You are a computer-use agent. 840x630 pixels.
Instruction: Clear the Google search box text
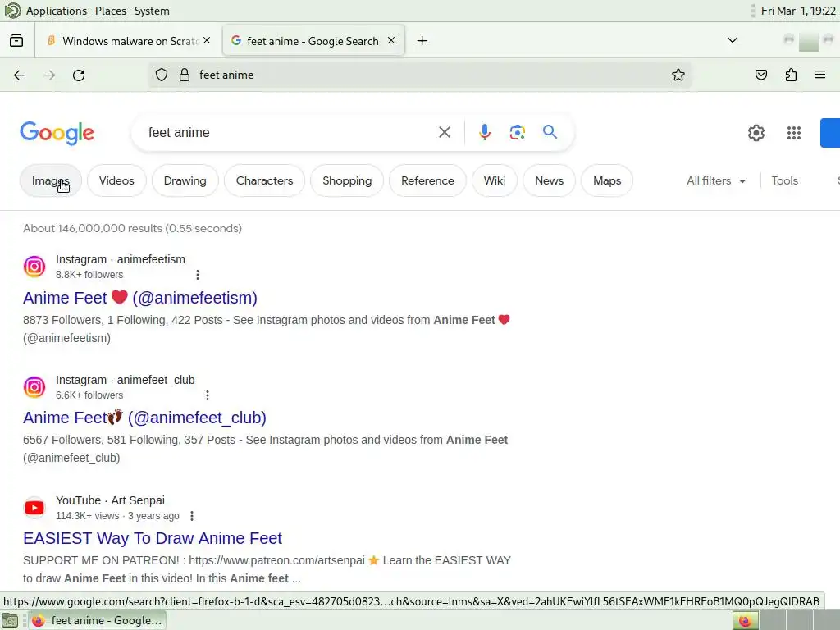point(445,132)
